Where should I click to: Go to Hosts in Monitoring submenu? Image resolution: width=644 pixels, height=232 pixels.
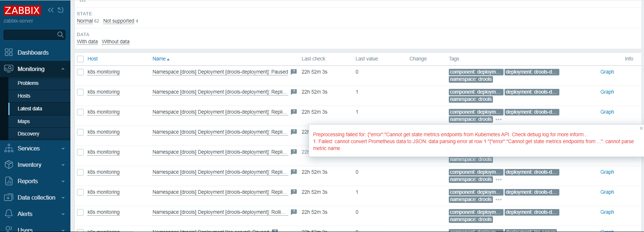(24, 96)
